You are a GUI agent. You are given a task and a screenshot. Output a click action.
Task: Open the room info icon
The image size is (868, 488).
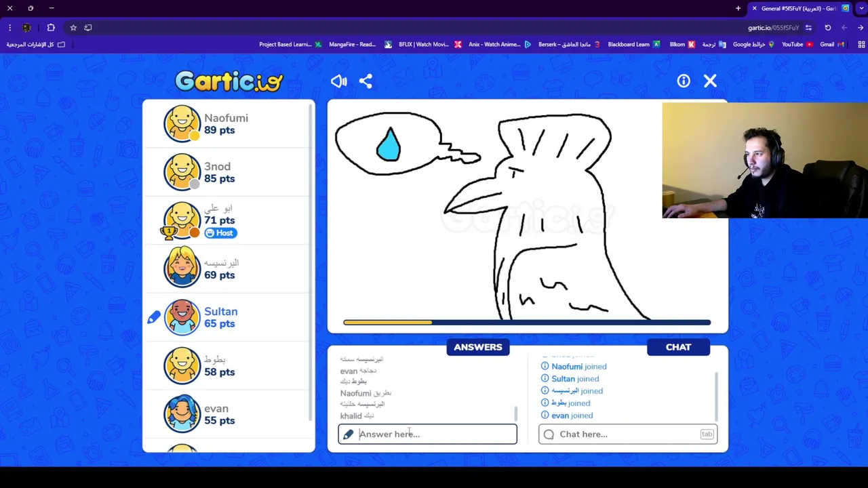click(x=684, y=81)
